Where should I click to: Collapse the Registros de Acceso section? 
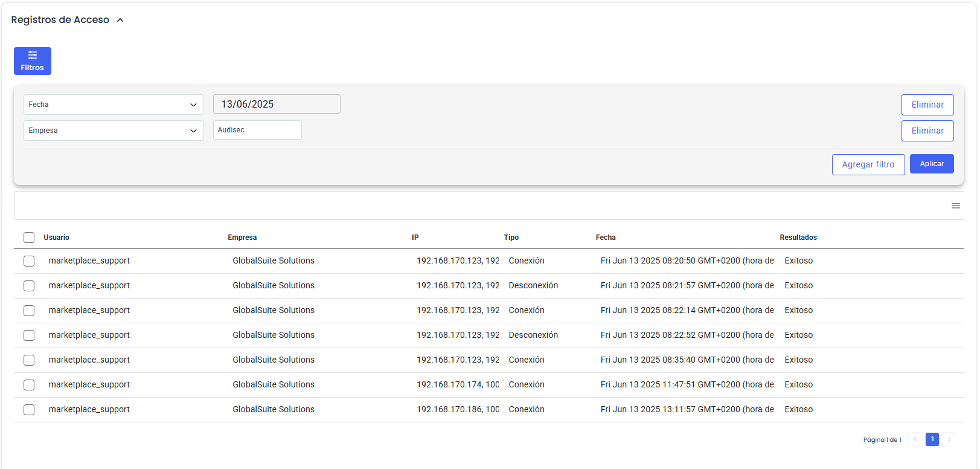click(x=120, y=20)
